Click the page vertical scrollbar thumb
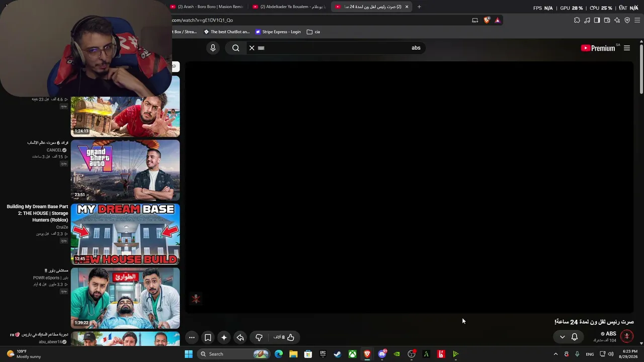The width and height of the screenshot is (644, 362). pyautogui.click(x=641, y=68)
